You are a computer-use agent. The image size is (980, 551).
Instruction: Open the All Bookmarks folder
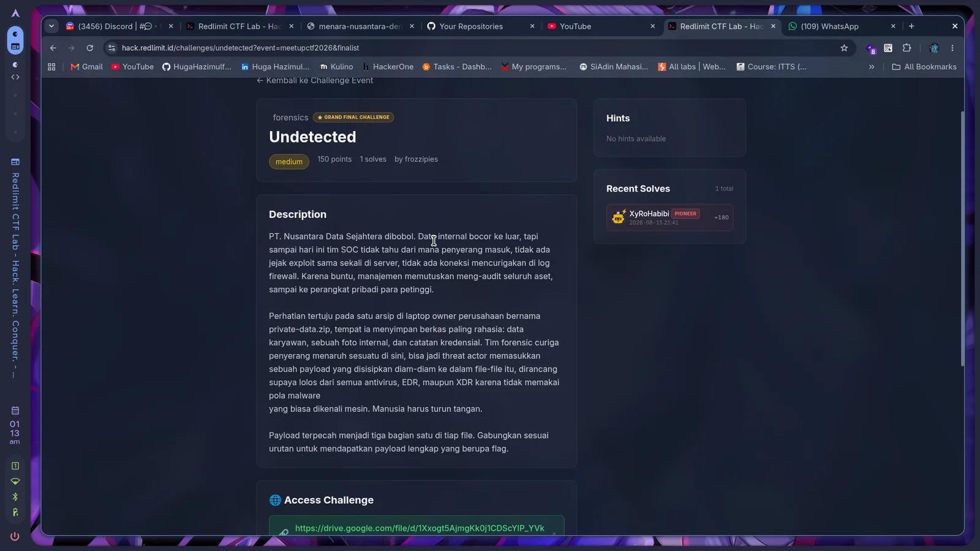click(x=924, y=67)
